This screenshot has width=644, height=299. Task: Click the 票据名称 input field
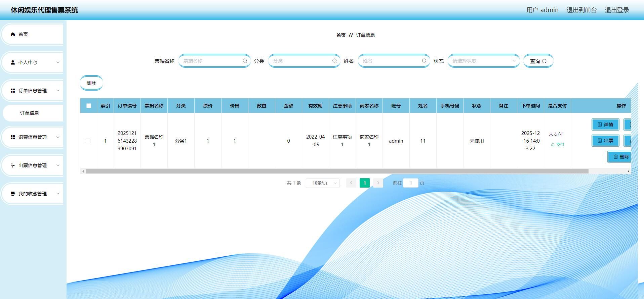(214, 61)
